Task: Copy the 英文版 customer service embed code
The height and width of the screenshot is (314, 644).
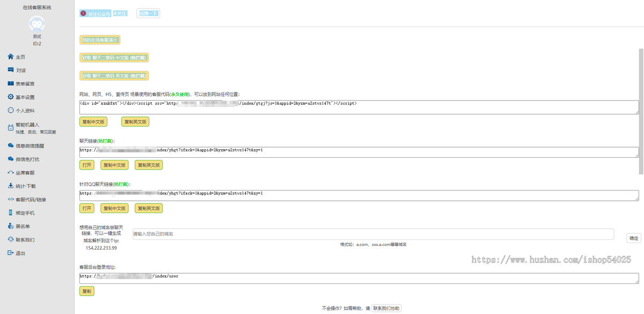Action: pos(135,122)
